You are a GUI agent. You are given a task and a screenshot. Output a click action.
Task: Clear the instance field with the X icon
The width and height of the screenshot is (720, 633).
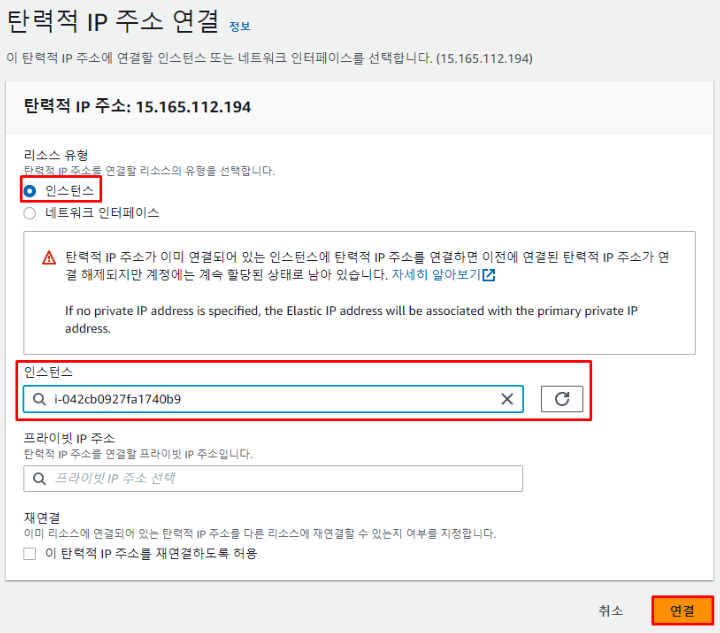[507, 399]
